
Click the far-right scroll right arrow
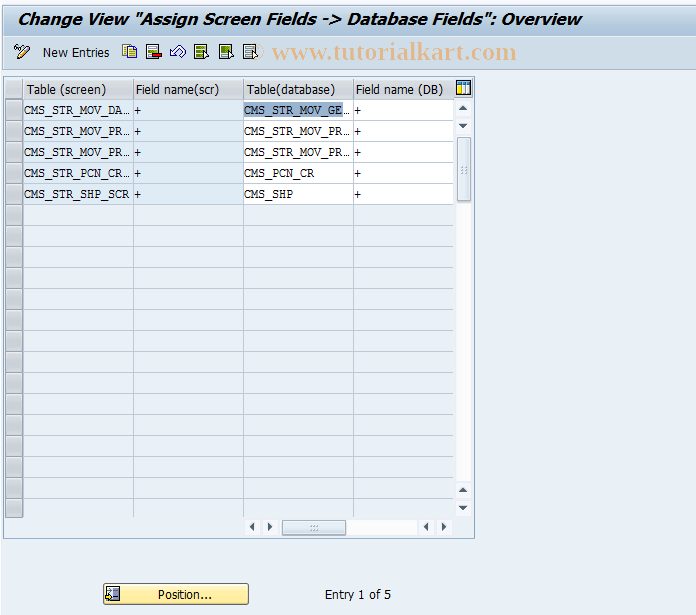tap(443, 527)
